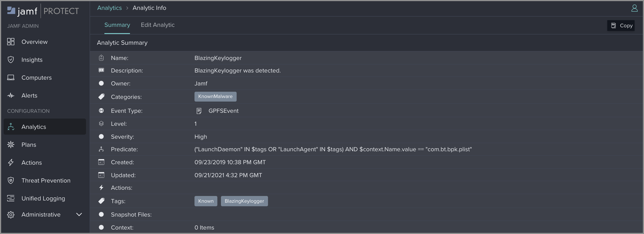Click the Copy button
Screen dimensions: 644x234
(x=621, y=26)
